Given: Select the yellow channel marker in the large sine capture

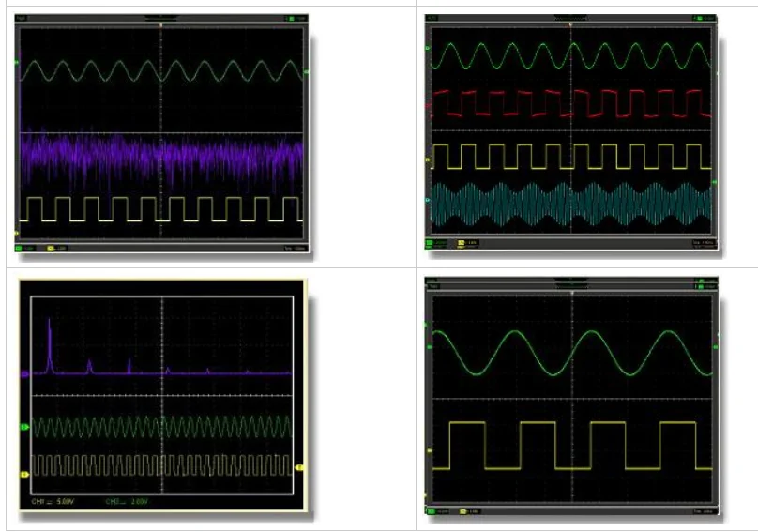Looking at the screenshot, I should (x=429, y=451).
